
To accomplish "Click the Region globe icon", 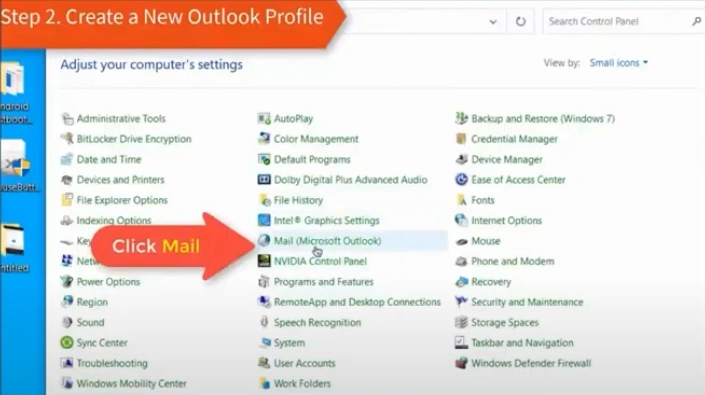I will [x=67, y=302].
